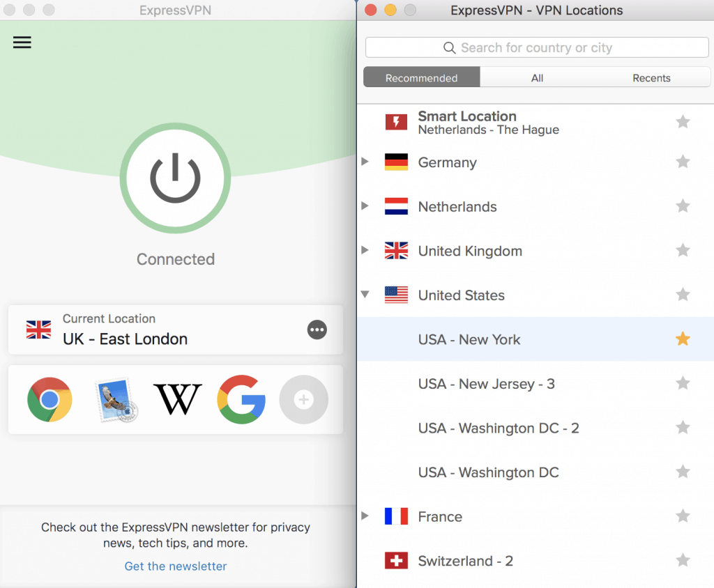Select USA - Washington DC - 2 location
The width and height of the screenshot is (714, 588).
click(x=535, y=428)
